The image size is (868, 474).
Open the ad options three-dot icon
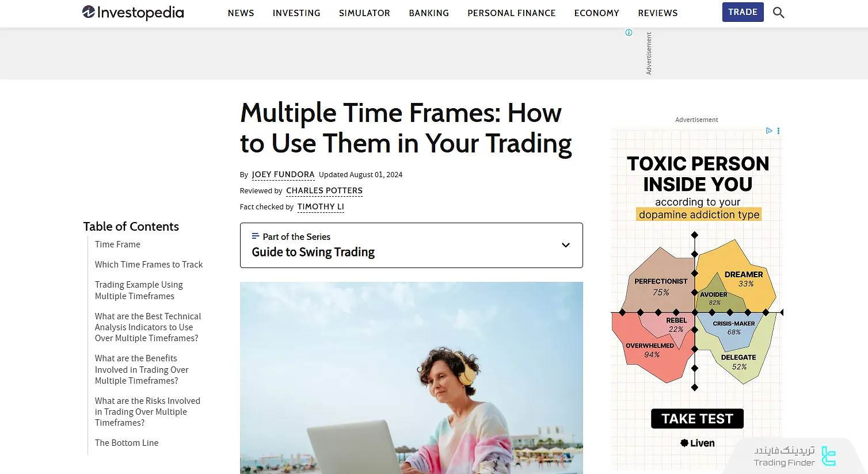pyautogui.click(x=778, y=131)
